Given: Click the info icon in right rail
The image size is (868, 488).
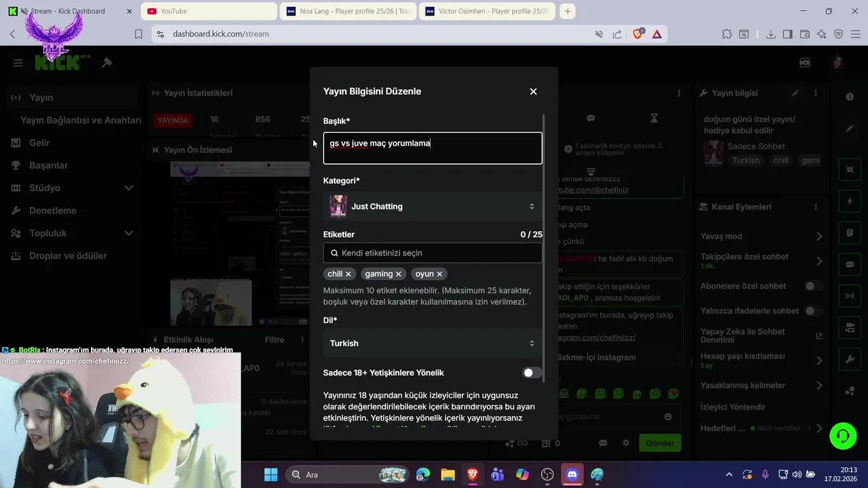Looking at the screenshot, I should (x=850, y=97).
